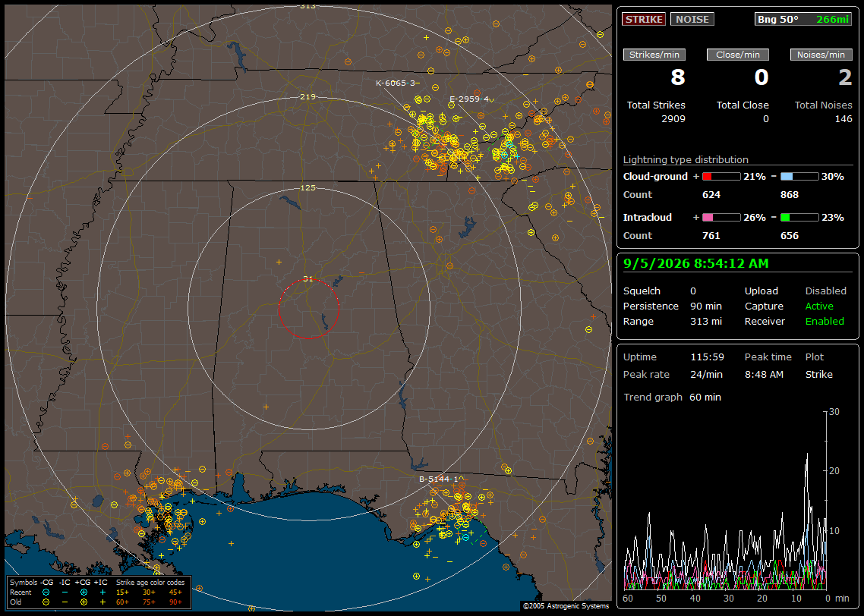
Task: Click the red 31-mile close range ring label
Action: pyautogui.click(x=308, y=279)
